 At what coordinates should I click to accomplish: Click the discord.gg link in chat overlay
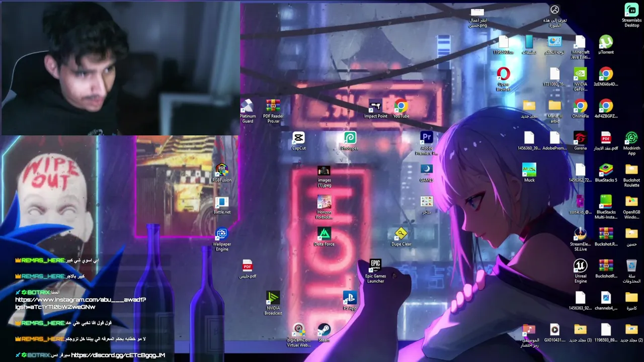pyautogui.click(x=118, y=355)
